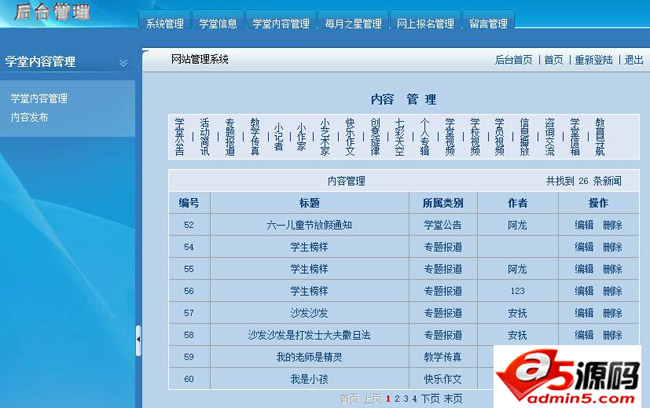Open the title 我的老师是精灵
The image size is (650, 408).
pyautogui.click(x=309, y=357)
